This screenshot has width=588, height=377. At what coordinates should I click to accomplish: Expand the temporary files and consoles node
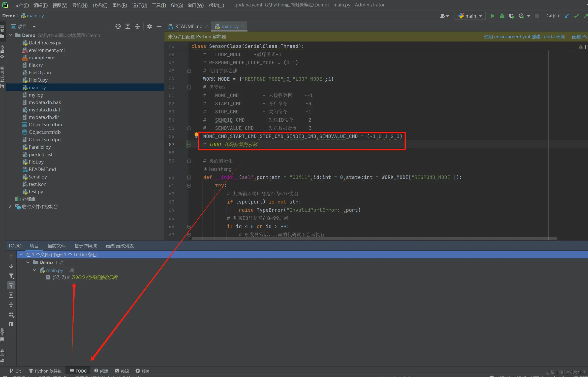coord(10,206)
